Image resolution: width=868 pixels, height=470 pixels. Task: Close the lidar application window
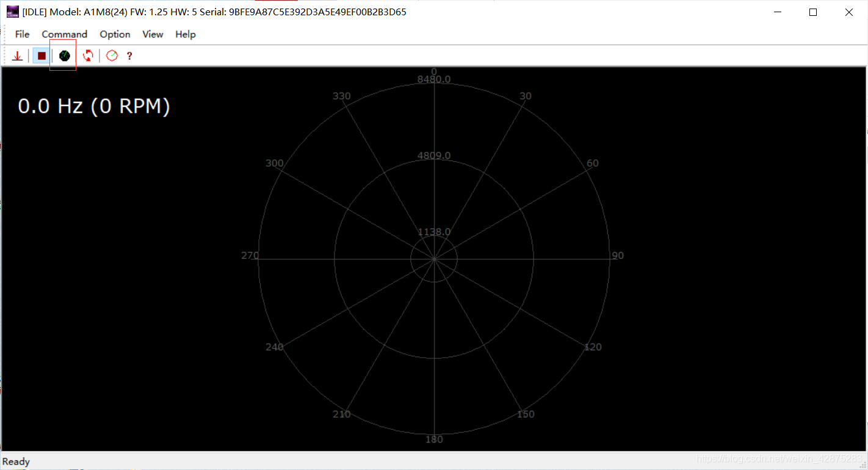pyautogui.click(x=849, y=12)
